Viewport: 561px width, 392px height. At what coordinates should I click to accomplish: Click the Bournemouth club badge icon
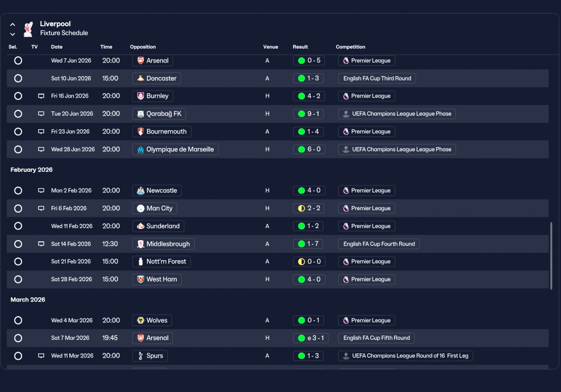[x=141, y=131]
